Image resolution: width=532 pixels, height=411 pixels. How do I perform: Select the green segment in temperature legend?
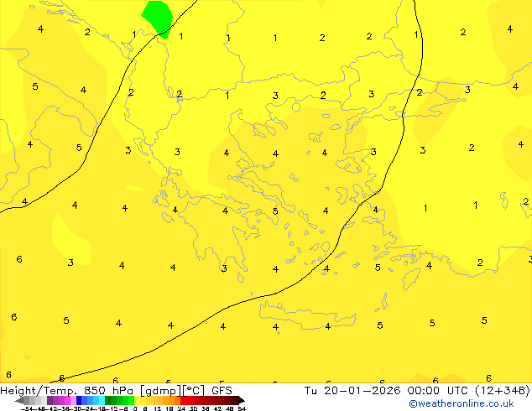click(119, 400)
